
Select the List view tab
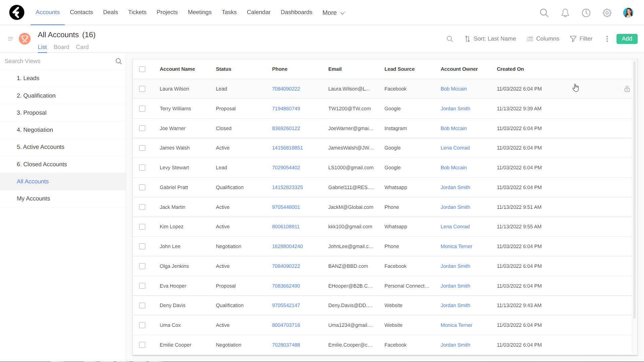coord(42,47)
